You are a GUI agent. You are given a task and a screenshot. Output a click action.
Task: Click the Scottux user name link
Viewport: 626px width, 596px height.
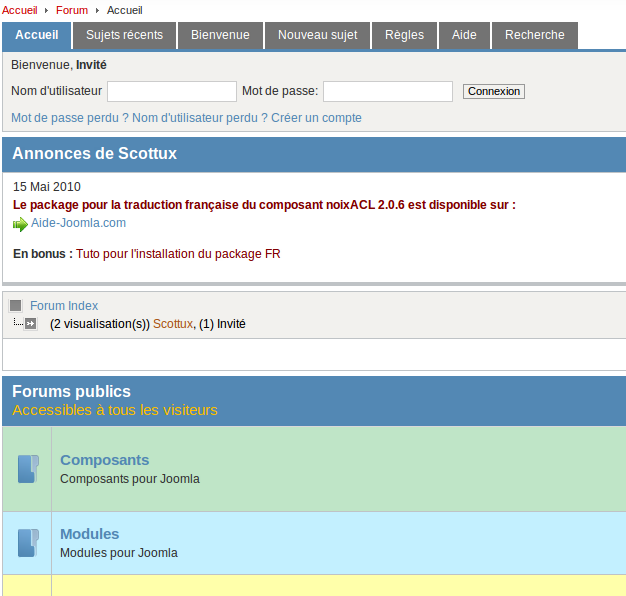(x=172, y=324)
